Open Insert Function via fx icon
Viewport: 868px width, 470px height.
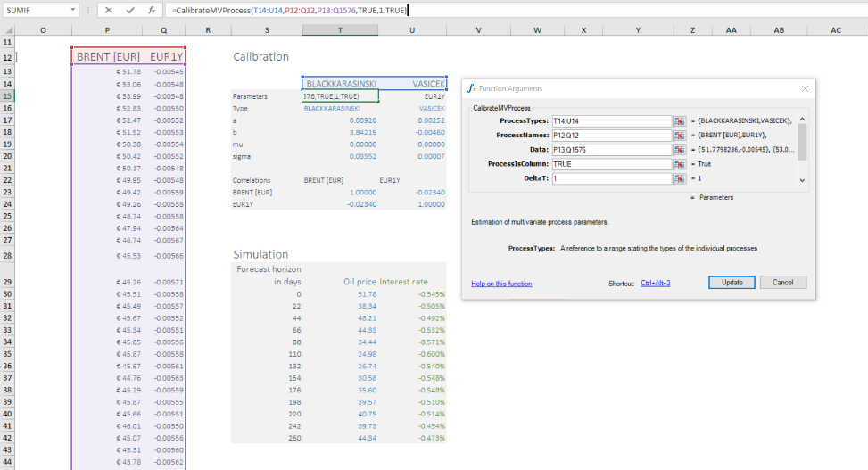pyautogui.click(x=151, y=10)
